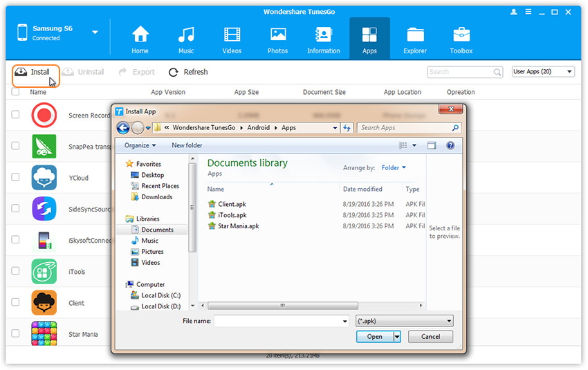Open the Photos section icon
This screenshot has height=370, width=588.
pos(278,35)
